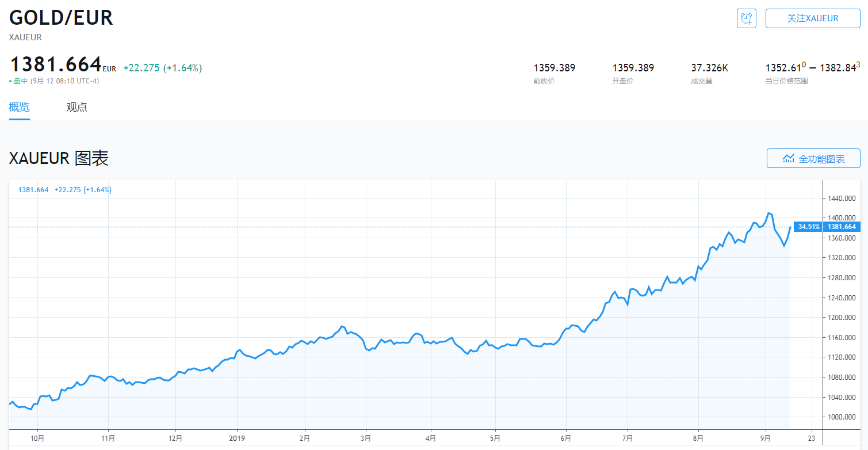The width and height of the screenshot is (868, 450).
Task: Click the 6月 time axis label
Action: pyautogui.click(x=566, y=438)
